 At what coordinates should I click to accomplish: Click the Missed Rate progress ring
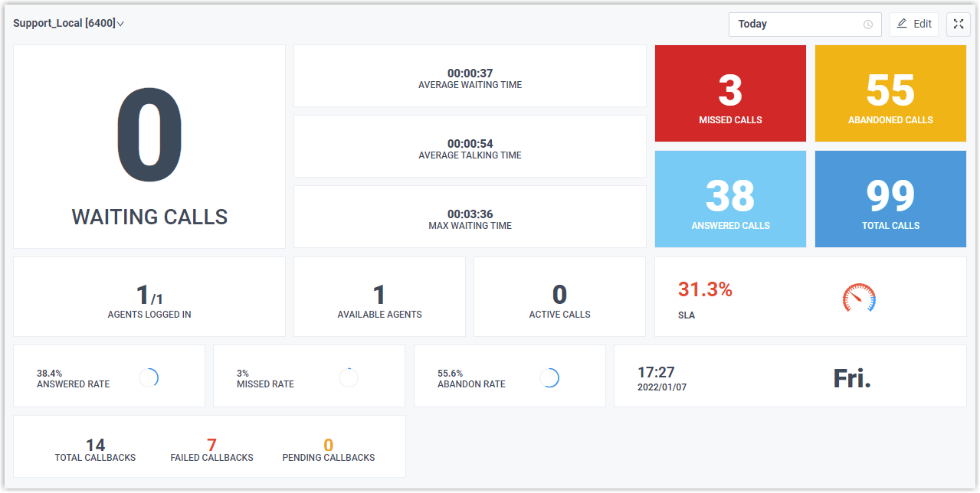point(349,377)
